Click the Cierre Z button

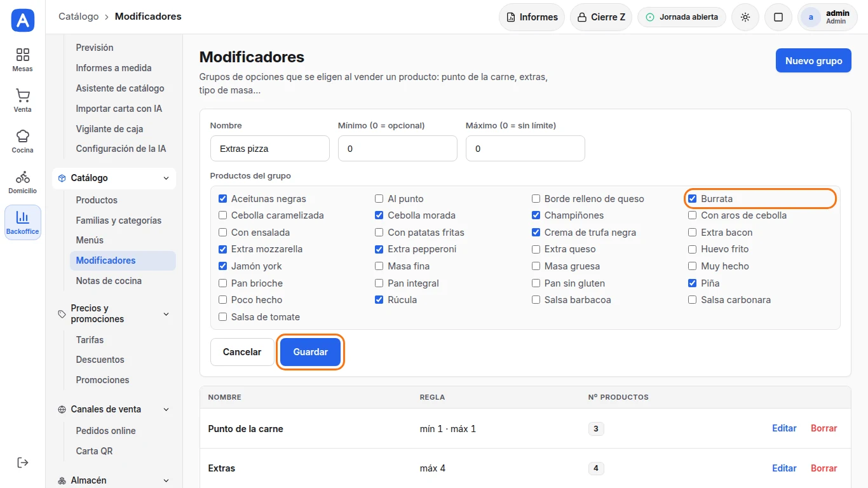click(602, 17)
